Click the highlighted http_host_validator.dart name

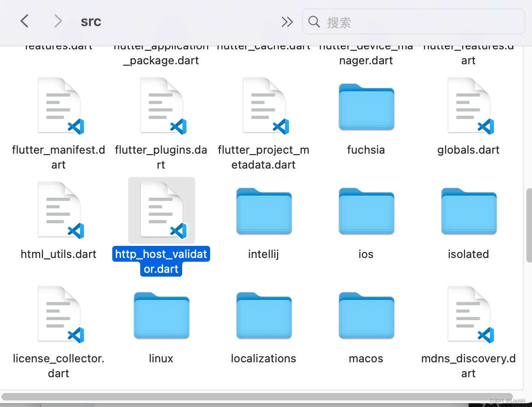(161, 261)
